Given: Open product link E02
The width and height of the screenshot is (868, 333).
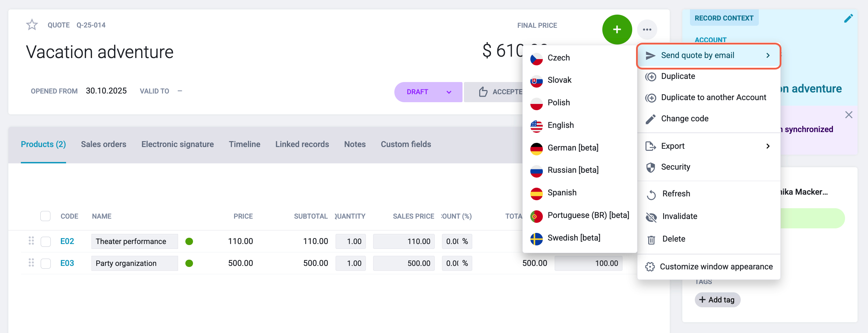Looking at the screenshot, I should coord(67,241).
